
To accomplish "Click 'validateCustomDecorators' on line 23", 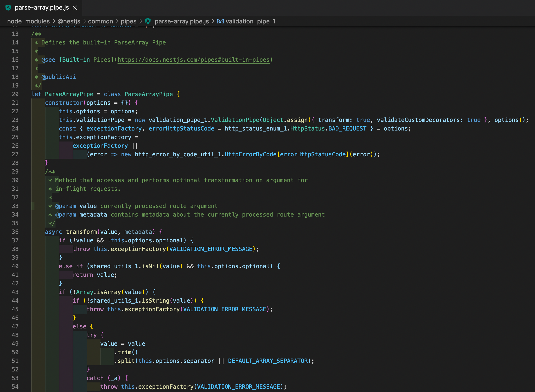I will (x=418, y=120).
